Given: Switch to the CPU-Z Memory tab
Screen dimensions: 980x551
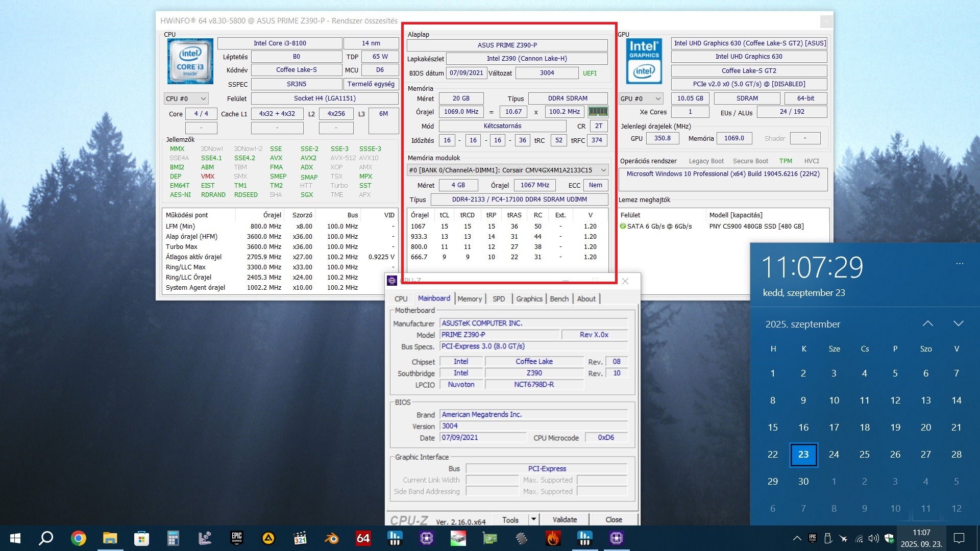Looking at the screenshot, I should click(x=469, y=298).
